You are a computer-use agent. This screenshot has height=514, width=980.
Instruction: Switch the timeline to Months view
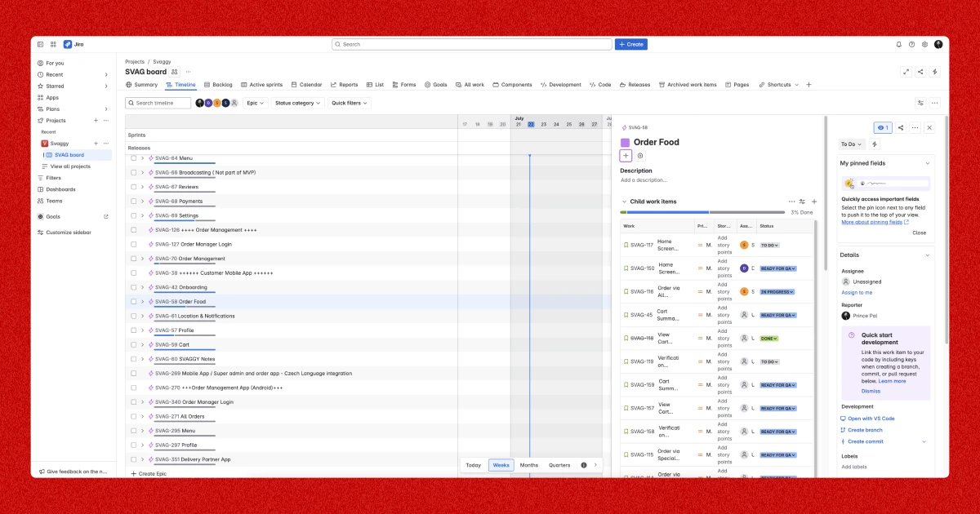529,465
